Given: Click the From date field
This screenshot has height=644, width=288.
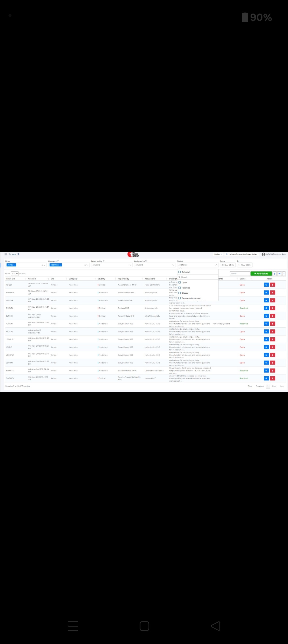Looking at the screenshot, I should (x=228, y=265).
